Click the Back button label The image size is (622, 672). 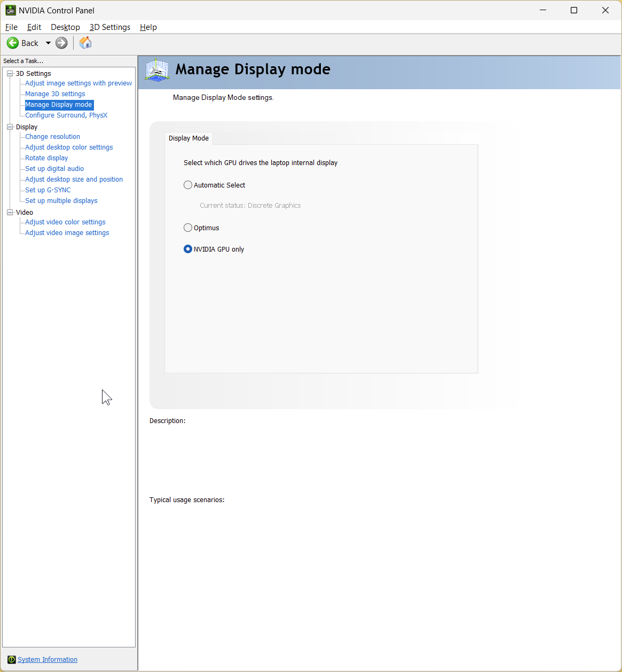[x=30, y=43]
